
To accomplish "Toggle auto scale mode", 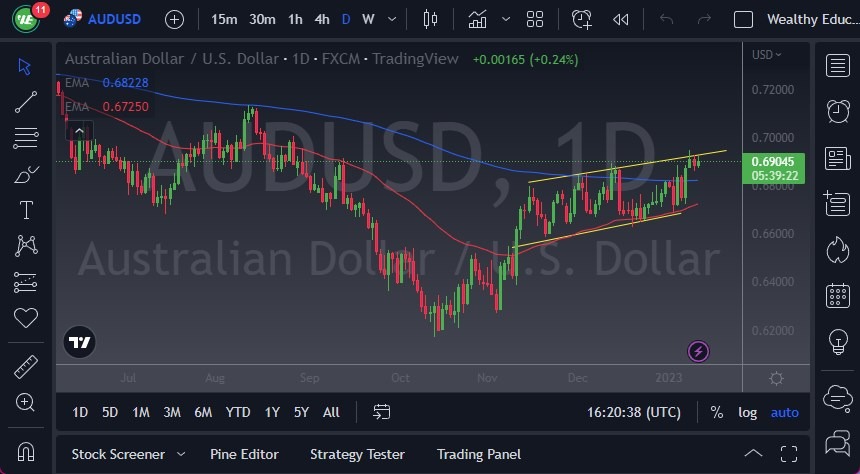I will pyautogui.click(x=785, y=412).
